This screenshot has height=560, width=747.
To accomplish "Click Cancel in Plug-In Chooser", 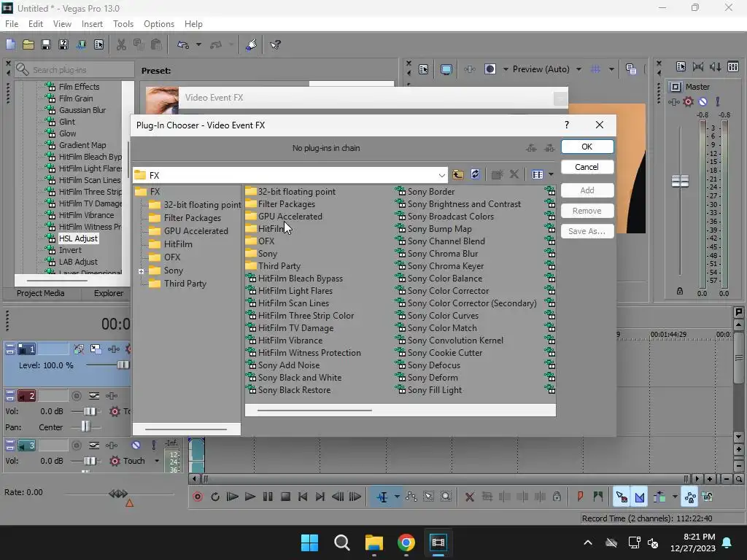I will [x=587, y=167].
